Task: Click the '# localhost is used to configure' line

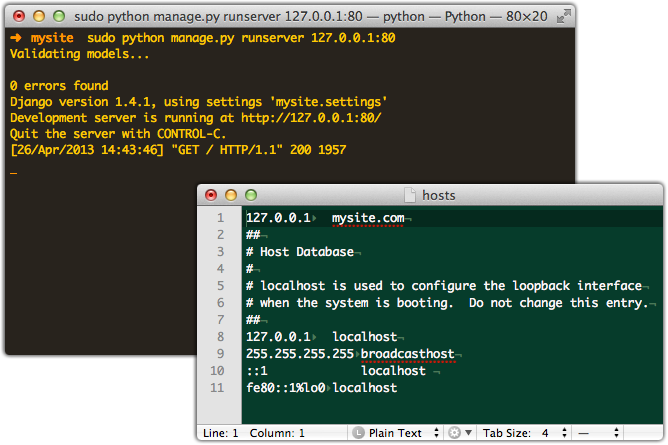Action: tap(444, 286)
